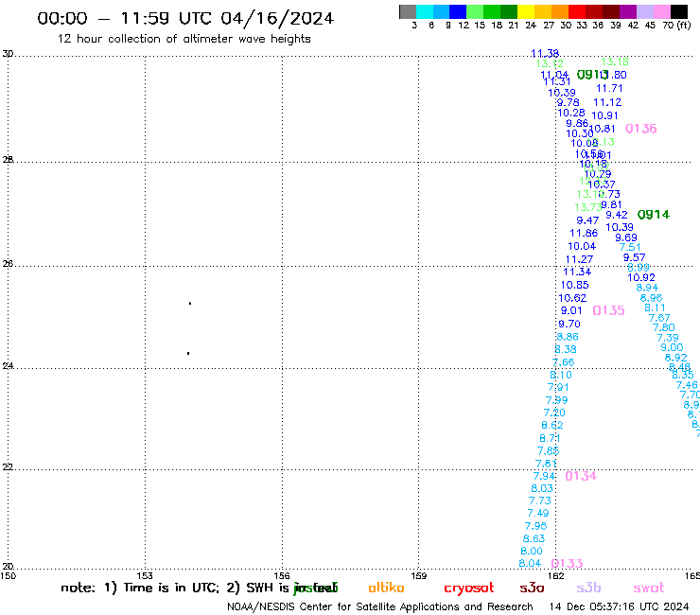The width and height of the screenshot is (700, 615).
Task: Click the wave height value 11.86
Action: (x=584, y=233)
